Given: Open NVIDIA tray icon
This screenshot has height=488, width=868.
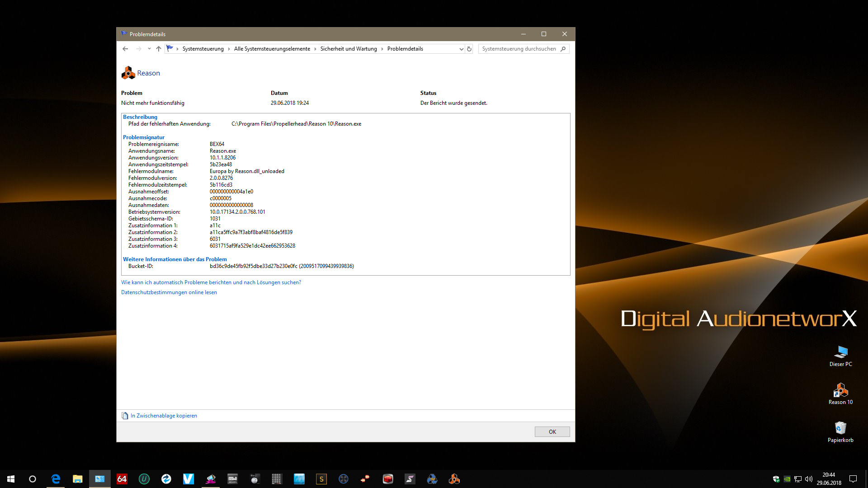Looking at the screenshot, I should 787,479.
